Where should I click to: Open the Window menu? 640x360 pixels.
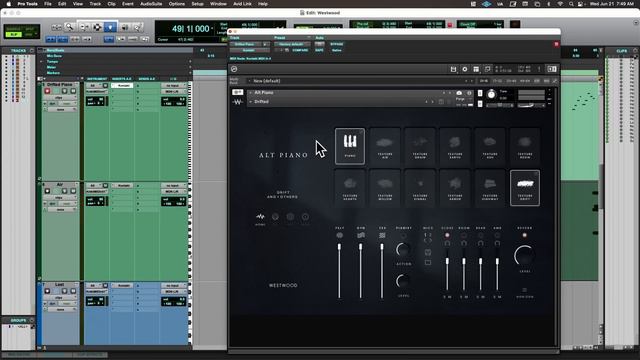click(x=218, y=4)
